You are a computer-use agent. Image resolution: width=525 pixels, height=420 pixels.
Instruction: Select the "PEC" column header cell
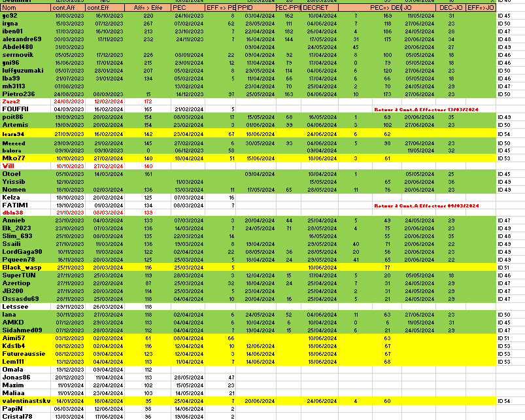coord(188,8)
